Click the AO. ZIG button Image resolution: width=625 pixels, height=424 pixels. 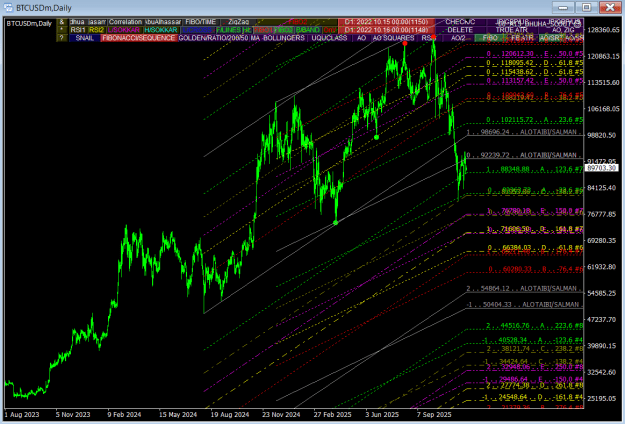563,30
